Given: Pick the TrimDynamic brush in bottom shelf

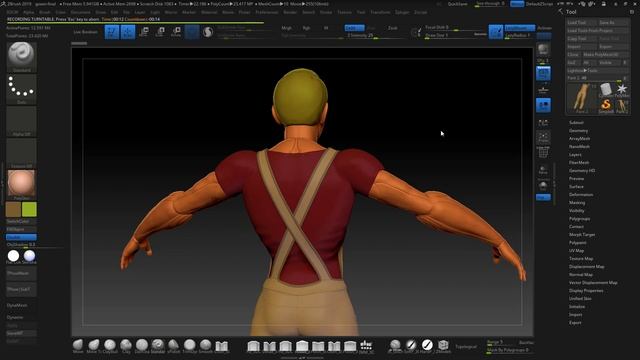Looking at the screenshot, I should [x=190, y=346].
